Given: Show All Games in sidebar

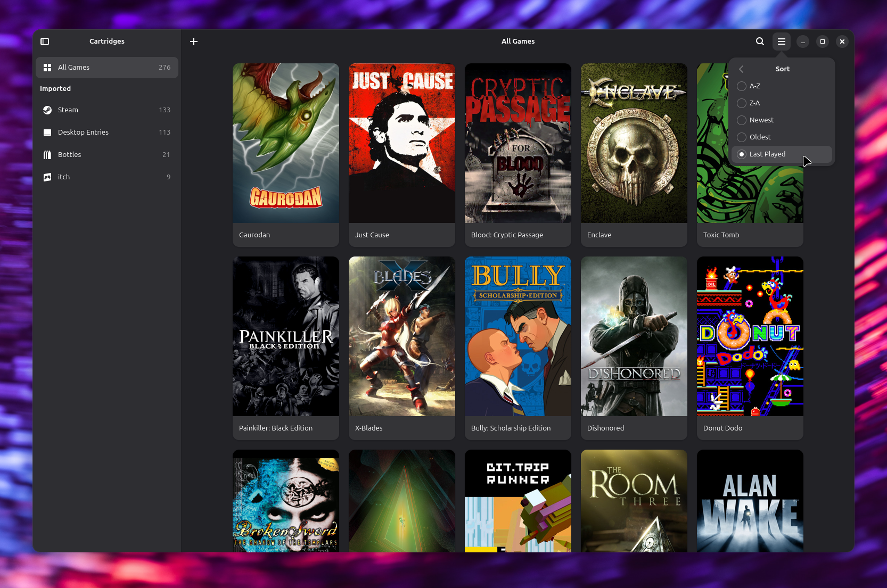Looking at the screenshot, I should 107,68.
